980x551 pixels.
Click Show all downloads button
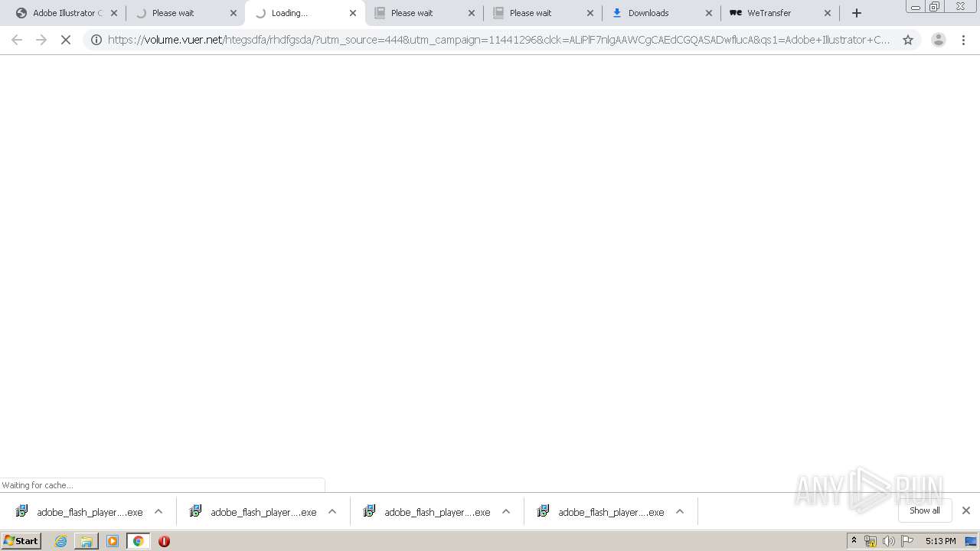pyautogui.click(x=925, y=510)
